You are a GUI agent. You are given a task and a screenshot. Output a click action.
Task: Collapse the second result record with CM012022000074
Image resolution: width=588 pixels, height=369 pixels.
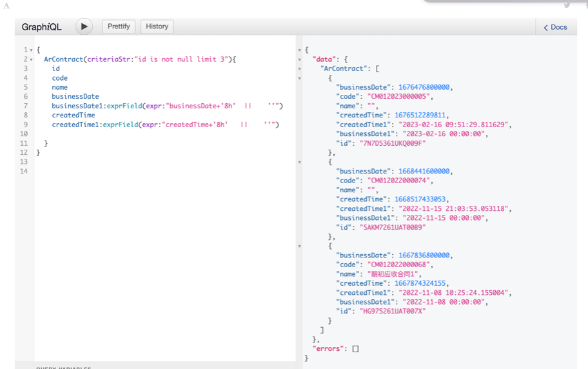[x=299, y=163]
